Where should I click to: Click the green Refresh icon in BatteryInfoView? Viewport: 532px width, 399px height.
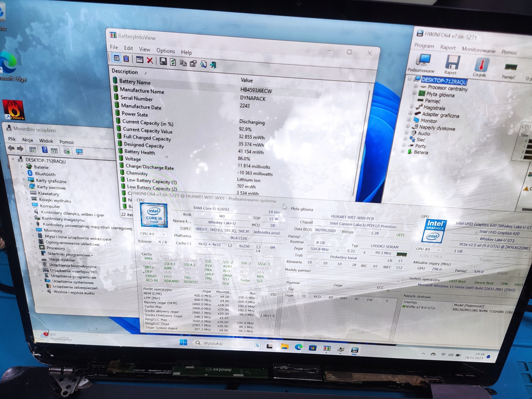(173, 62)
